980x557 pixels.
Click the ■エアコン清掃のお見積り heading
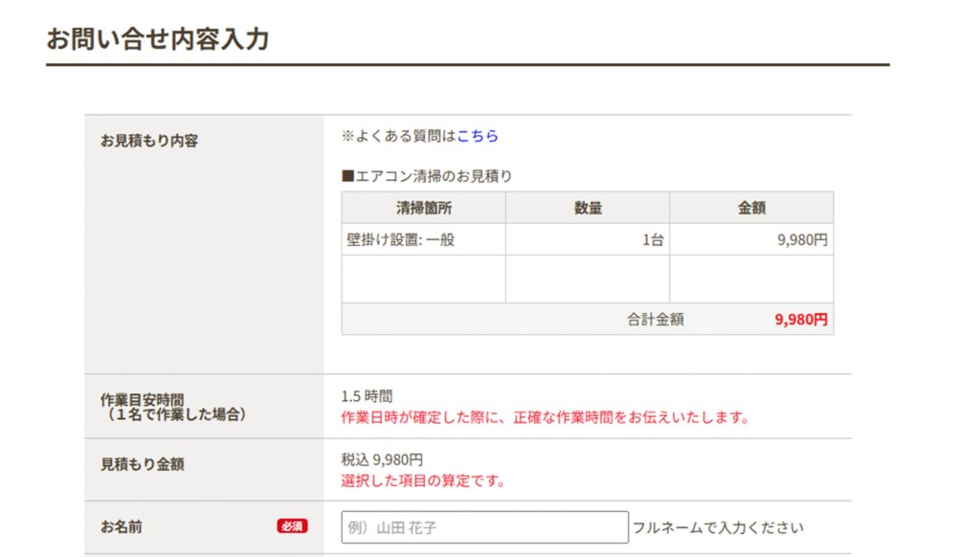[x=427, y=176]
